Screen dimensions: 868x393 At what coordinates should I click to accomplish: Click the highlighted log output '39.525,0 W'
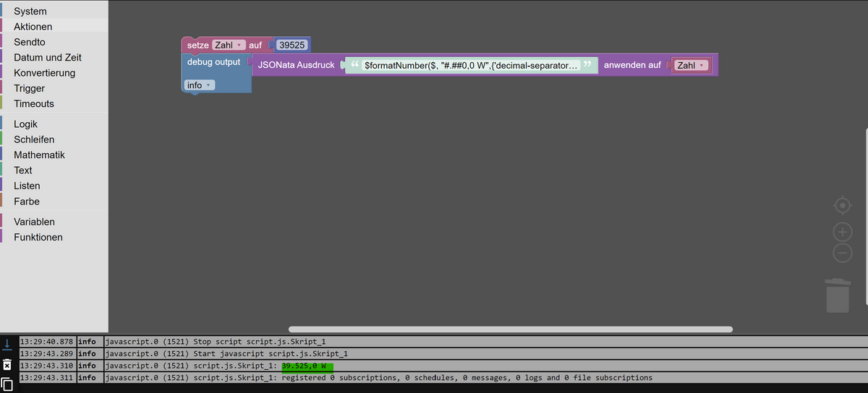coord(307,366)
